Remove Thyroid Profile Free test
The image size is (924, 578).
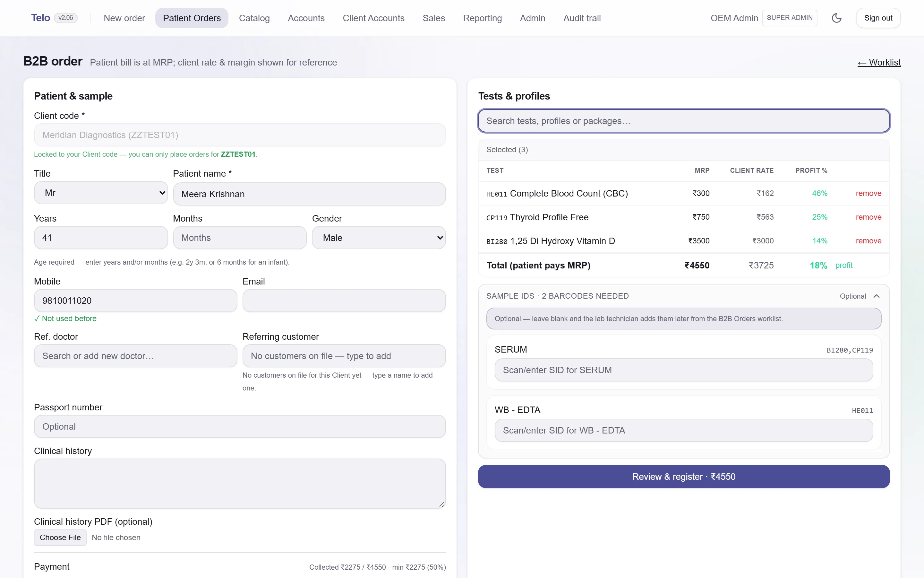click(868, 217)
